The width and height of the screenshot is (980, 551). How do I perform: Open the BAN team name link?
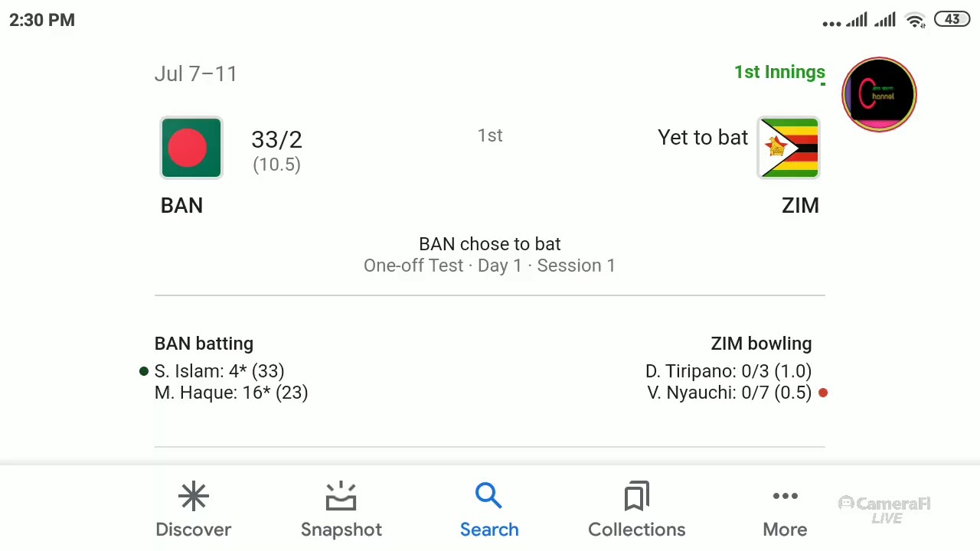click(x=181, y=205)
